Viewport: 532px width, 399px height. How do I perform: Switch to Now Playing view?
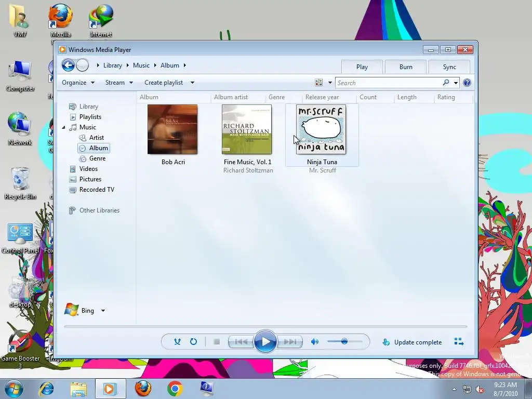[459, 342]
